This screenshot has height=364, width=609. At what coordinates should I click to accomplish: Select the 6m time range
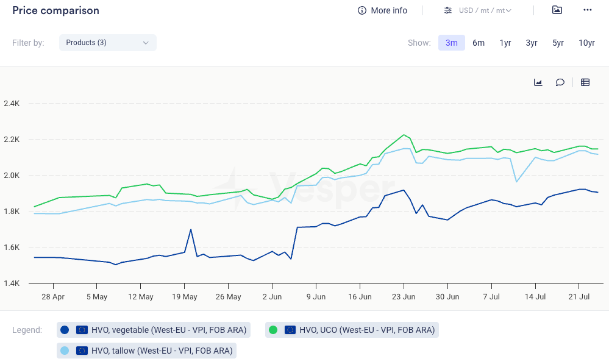(479, 43)
